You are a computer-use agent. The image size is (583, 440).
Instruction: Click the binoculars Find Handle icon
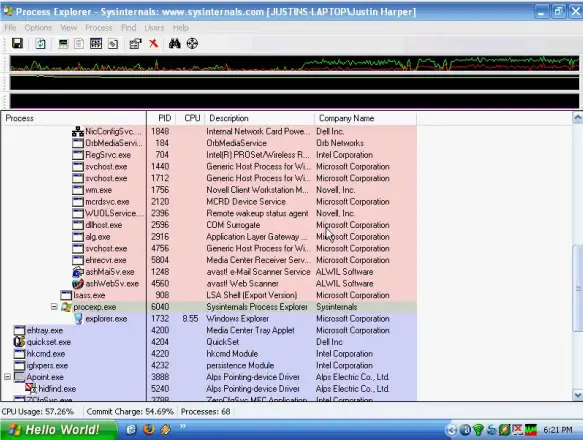tap(174, 44)
